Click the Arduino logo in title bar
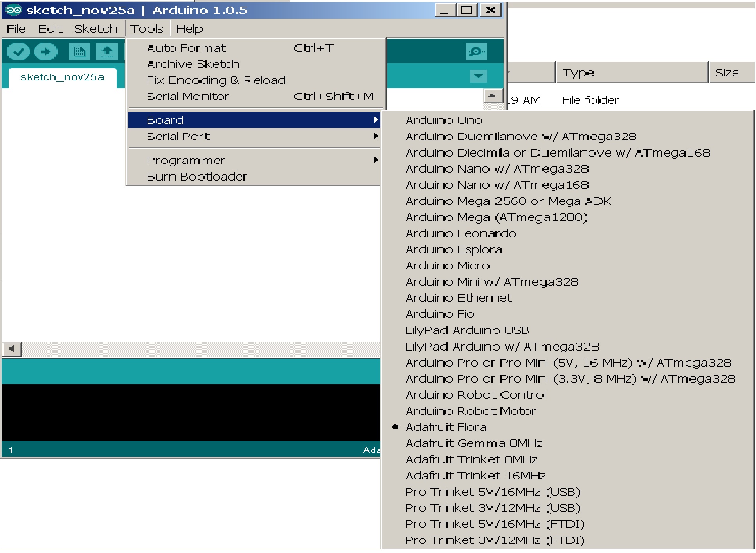Image resolution: width=756 pixels, height=553 pixels. [x=13, y=10]
